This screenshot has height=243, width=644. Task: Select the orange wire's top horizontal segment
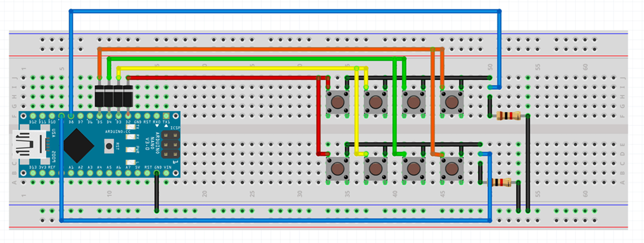(x=268, y=49)
